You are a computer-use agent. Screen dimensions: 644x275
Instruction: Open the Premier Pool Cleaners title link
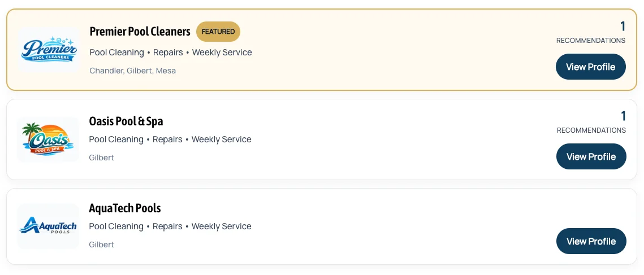click(x=140, y=32)
